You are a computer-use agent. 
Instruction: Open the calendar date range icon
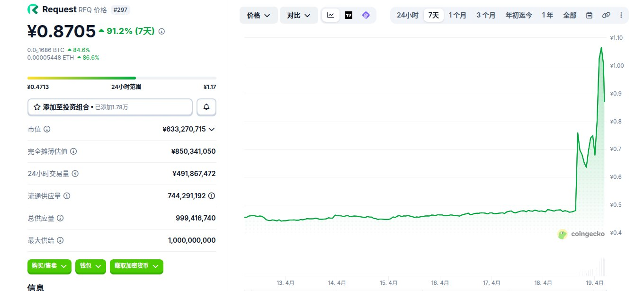tap(589, 15)
